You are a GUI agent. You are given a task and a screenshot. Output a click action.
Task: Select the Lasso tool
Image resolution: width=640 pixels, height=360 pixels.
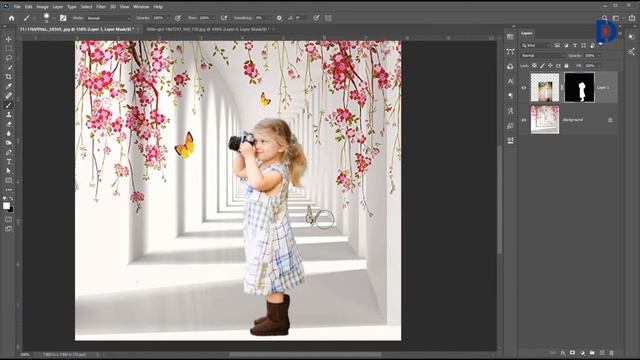pos(9,58)
